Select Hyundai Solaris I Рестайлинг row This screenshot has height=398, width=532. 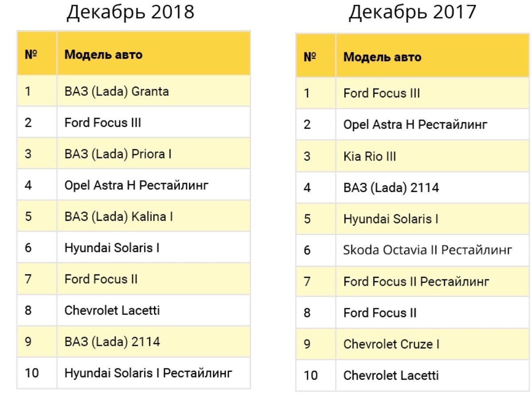click(x=133, y=373)
